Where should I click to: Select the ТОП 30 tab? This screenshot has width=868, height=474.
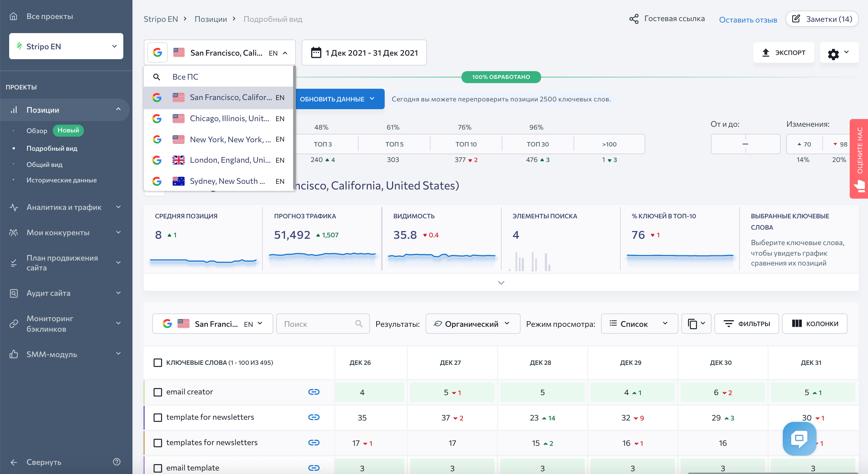click(x=538, y=144)
